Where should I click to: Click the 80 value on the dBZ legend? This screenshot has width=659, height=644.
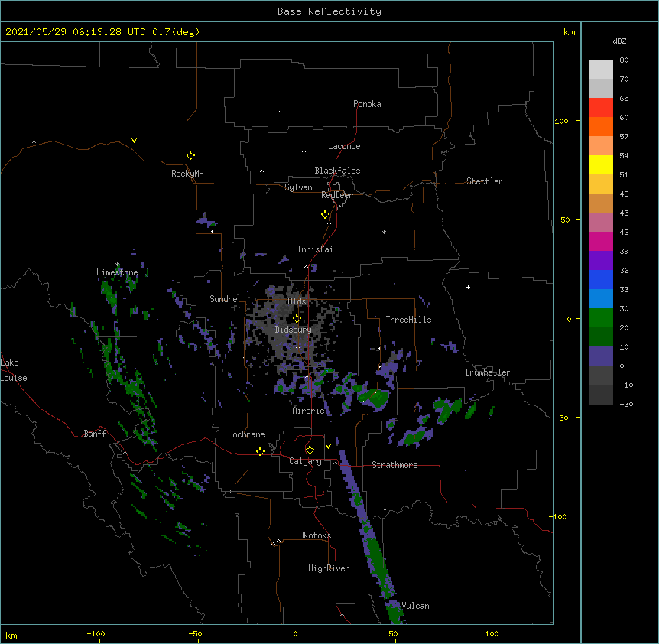click(x=624, y=60)
